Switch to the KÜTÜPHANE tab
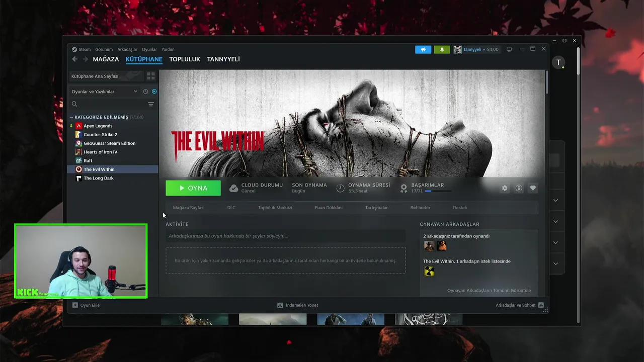This screenshot has width=644, height=362. (144, 59)
